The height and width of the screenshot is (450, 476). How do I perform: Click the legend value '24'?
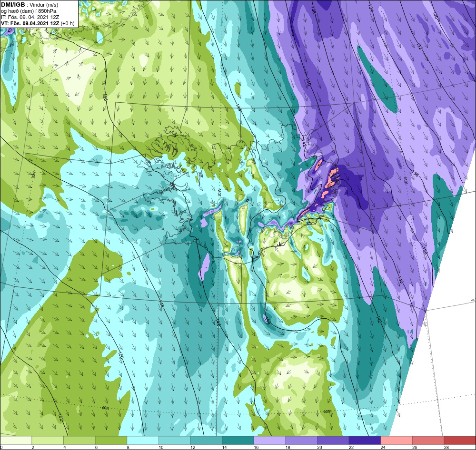383,447
